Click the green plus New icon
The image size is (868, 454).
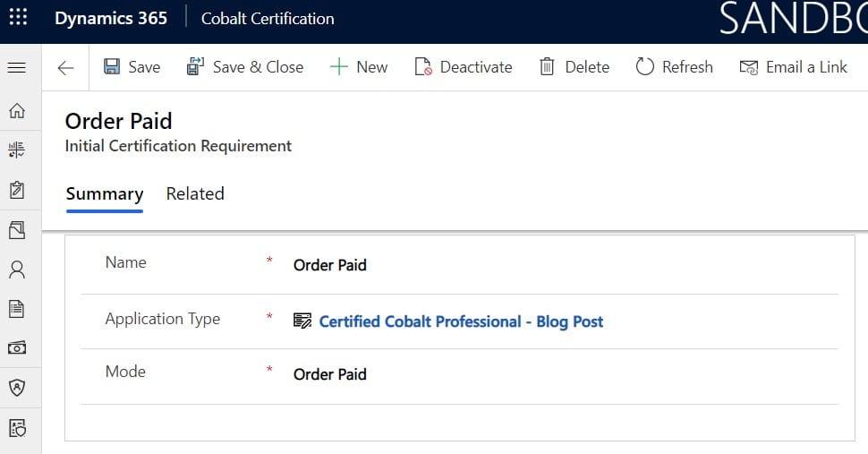pyautogui.click(x=338, y=66)
